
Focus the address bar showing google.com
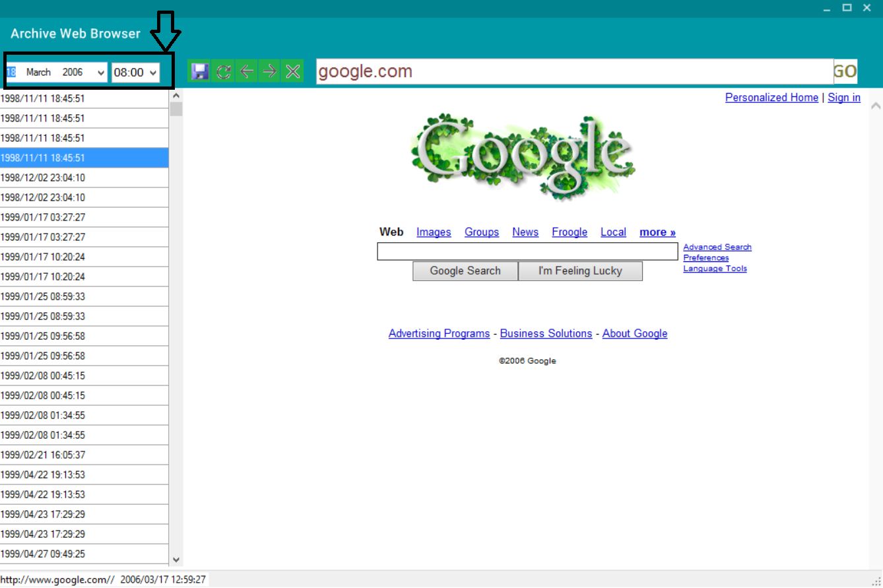tap(574, 72)
